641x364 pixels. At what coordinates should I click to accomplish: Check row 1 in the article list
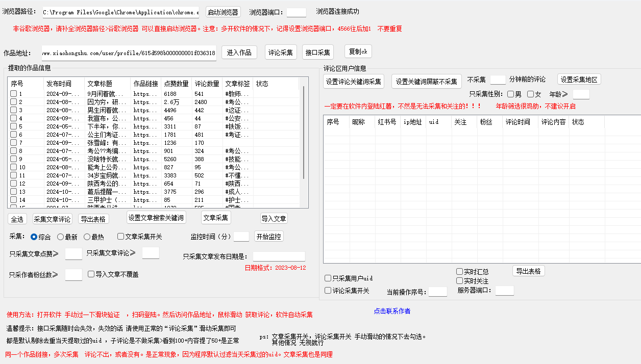tap(14, 94)
